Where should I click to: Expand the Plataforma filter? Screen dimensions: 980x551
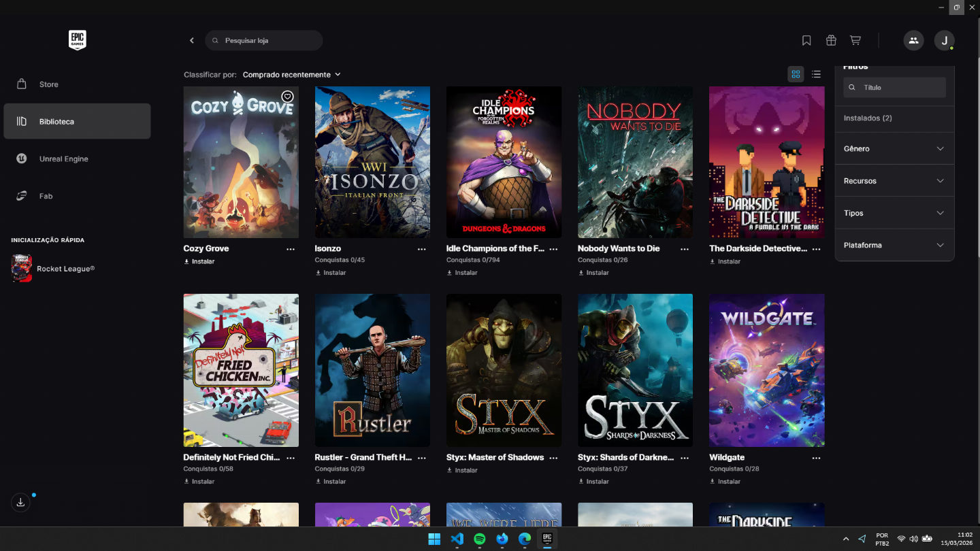[x=894, y=245]
